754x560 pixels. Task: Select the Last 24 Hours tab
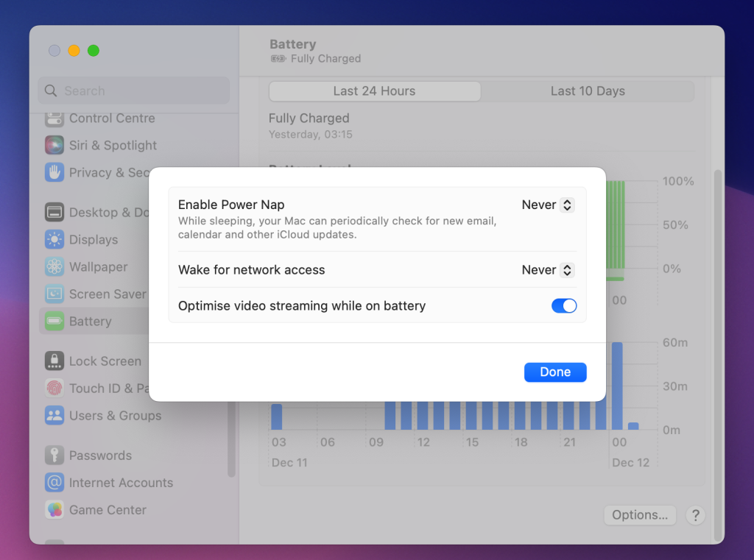[374, 91]
